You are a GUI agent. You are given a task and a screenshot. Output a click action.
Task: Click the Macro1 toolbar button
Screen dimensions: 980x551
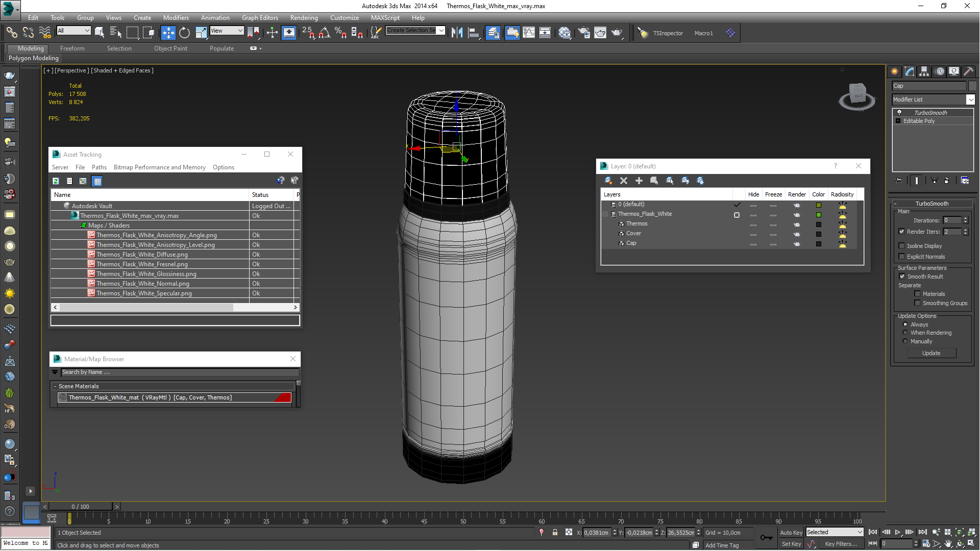tap(703, 33)
